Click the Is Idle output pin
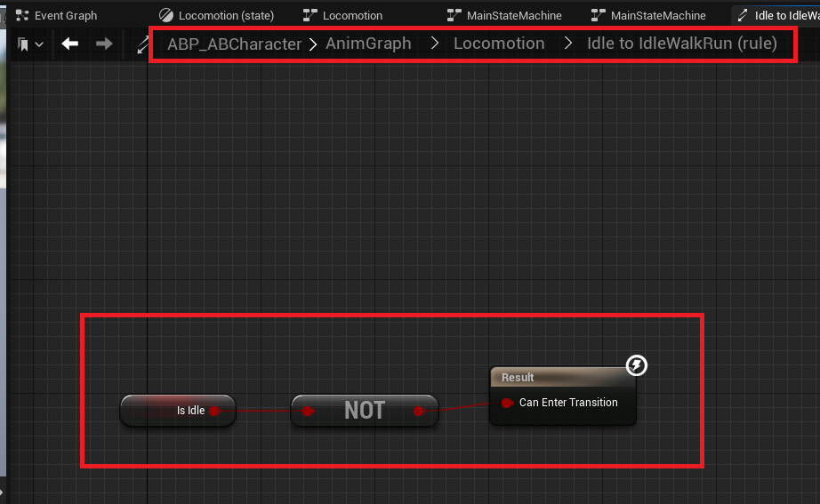 pos(214,411)
